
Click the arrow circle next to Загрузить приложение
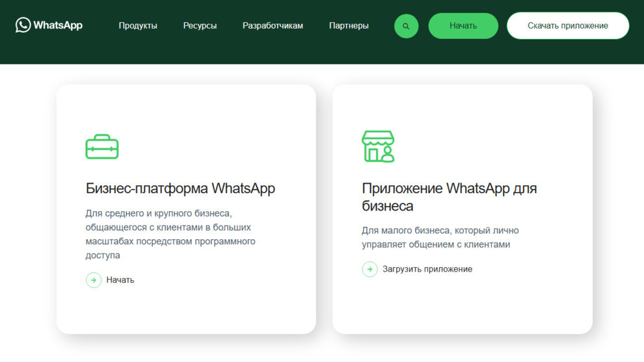369,269
